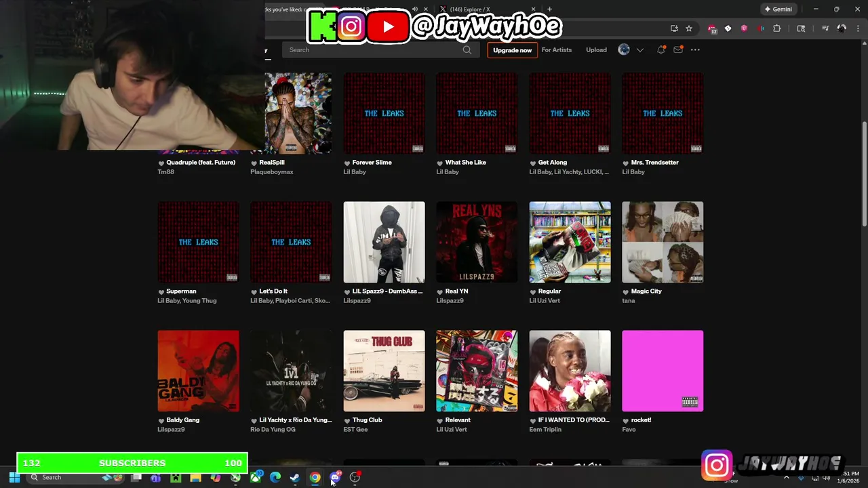Open a new browser tab

[549, 9]
